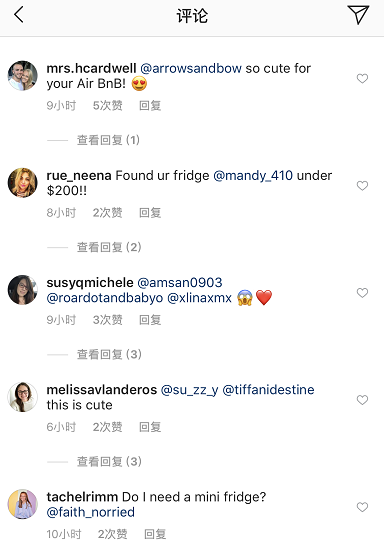Open the @arrowsandbow mention link
This screenshot has width=384, height=551.
(191, 69)
